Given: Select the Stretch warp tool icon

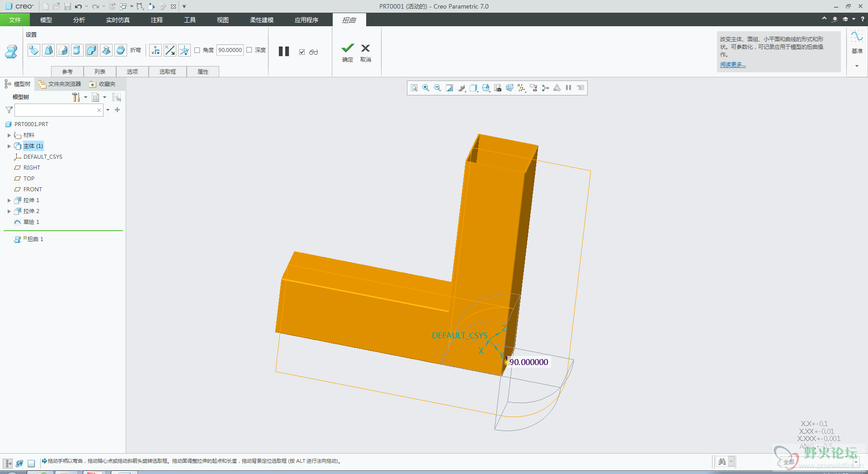Looking at the screenshot, I should click(x=77, y=50).
